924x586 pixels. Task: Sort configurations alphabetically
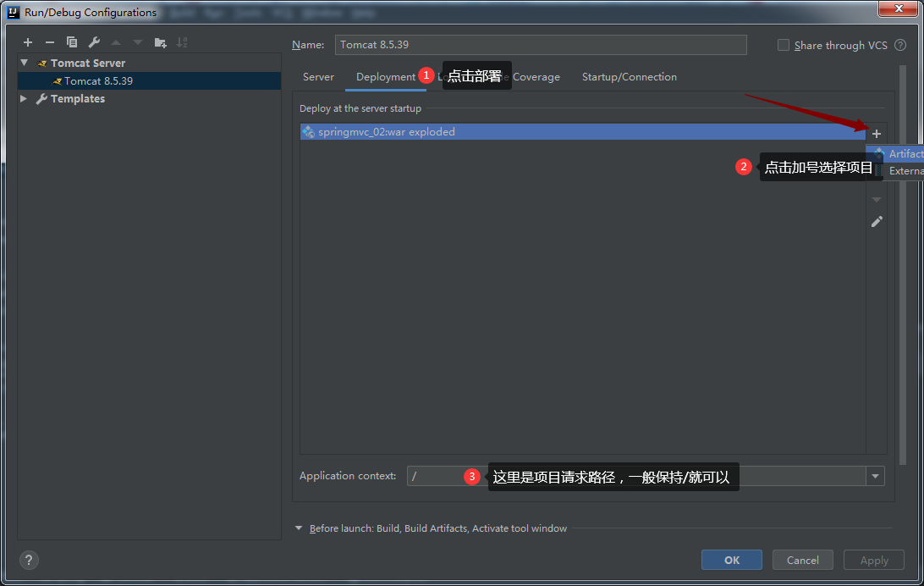pos(182,42)
